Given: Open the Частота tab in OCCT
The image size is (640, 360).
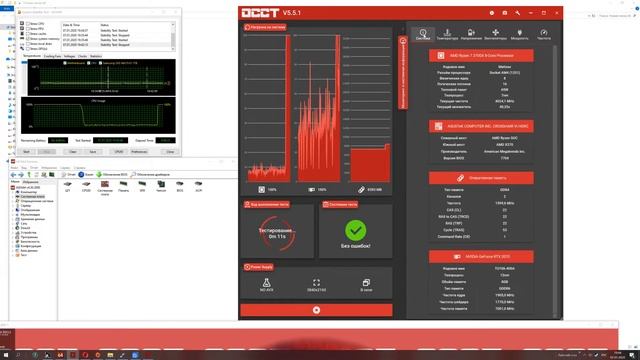Looking at the screenshot, I should click(x=544, y=34).
